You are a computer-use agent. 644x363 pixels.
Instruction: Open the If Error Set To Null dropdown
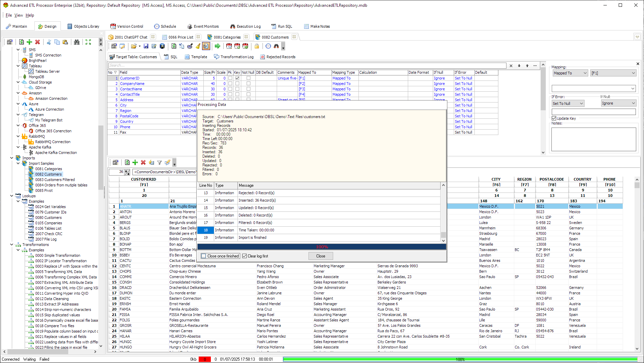pyautogui.click(x=567, y=103)
